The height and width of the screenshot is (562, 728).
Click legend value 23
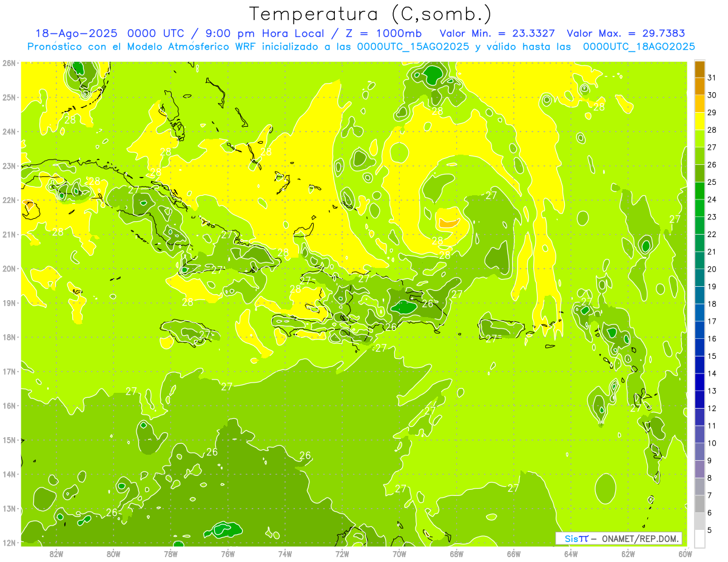[712, 216]
